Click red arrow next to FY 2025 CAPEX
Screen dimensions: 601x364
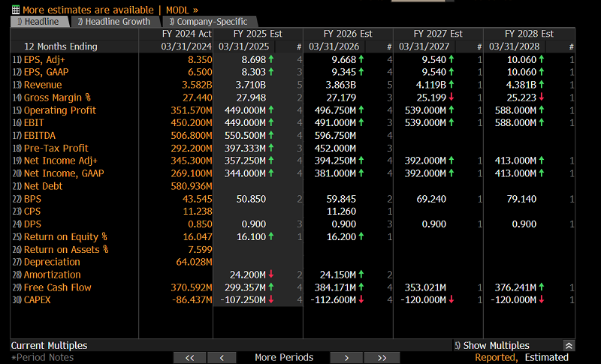pyautogui.click(x=271, y=299)
